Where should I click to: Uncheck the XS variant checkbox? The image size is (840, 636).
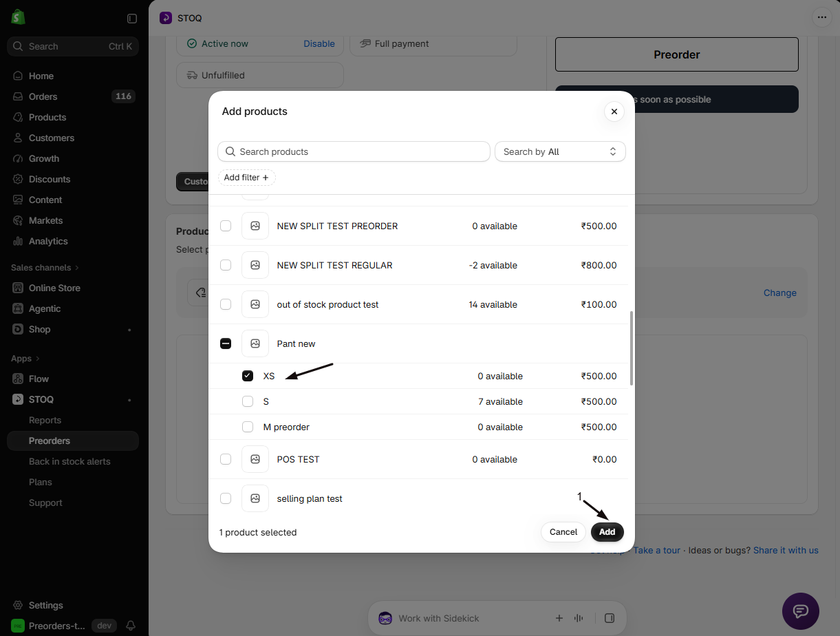(x=248, y=376)
